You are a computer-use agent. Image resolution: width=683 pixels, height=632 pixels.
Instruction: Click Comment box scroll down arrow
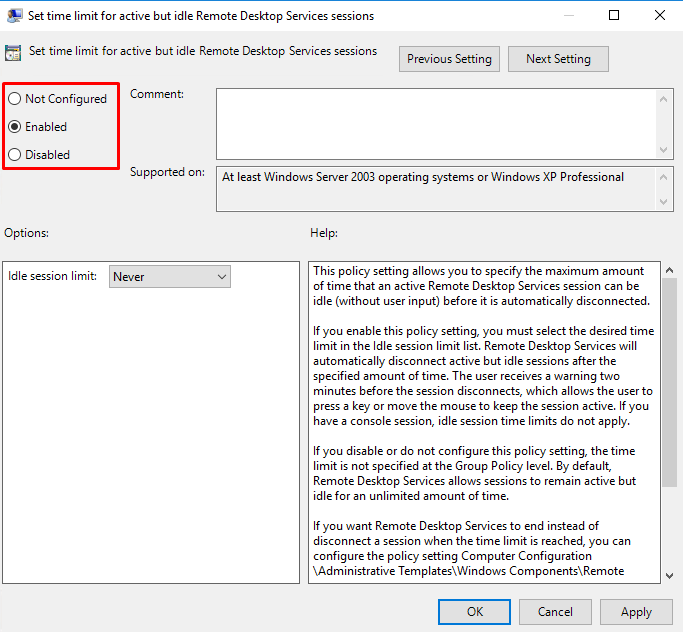665,149
